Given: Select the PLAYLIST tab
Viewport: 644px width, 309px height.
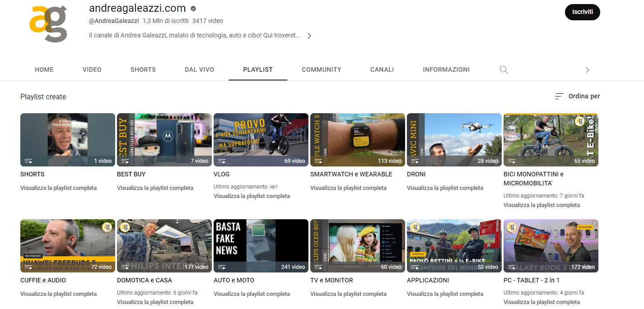Looking at the screenshot, I should pos(258,69).
